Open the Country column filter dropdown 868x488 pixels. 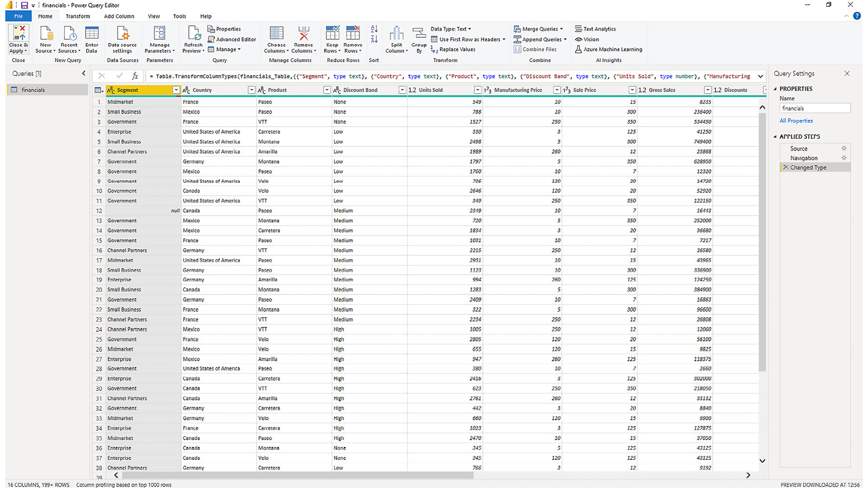251,90
